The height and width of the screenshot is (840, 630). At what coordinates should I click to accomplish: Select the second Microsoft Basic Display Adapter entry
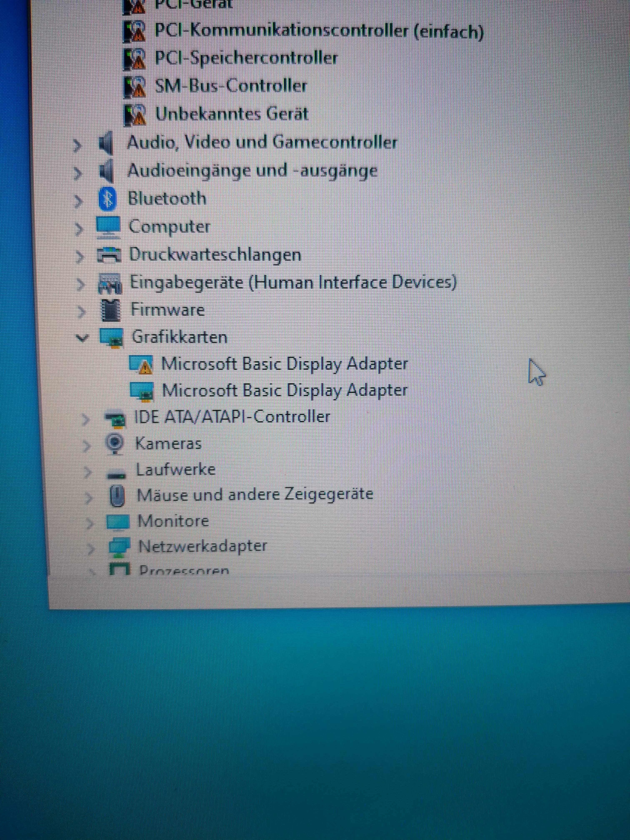(x=284, y=390)
